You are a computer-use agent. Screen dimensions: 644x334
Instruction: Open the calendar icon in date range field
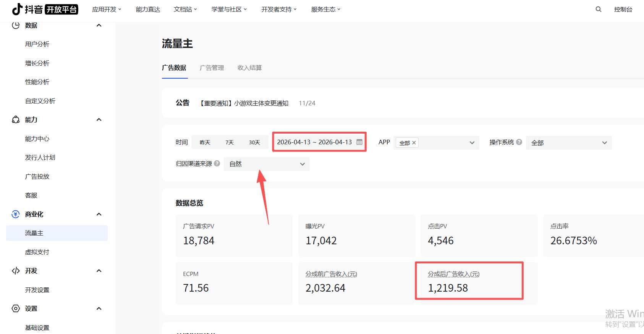pos(359,142)
